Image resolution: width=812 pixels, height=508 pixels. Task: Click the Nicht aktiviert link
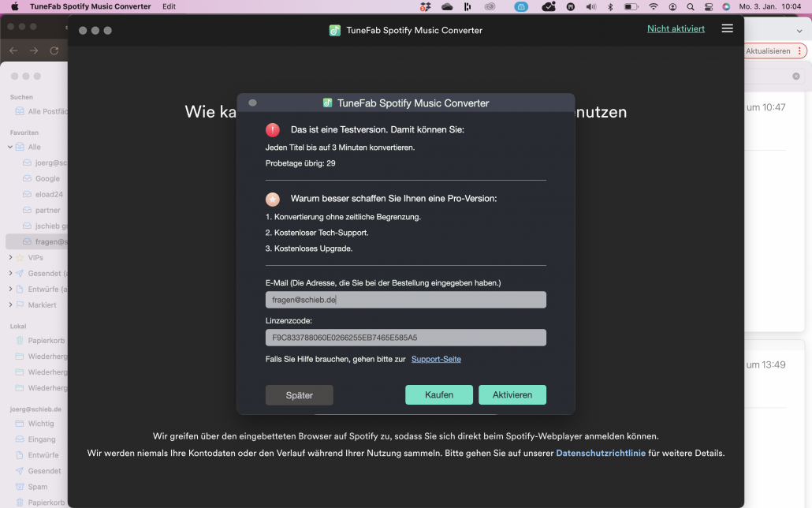click(x=676, y=29)
